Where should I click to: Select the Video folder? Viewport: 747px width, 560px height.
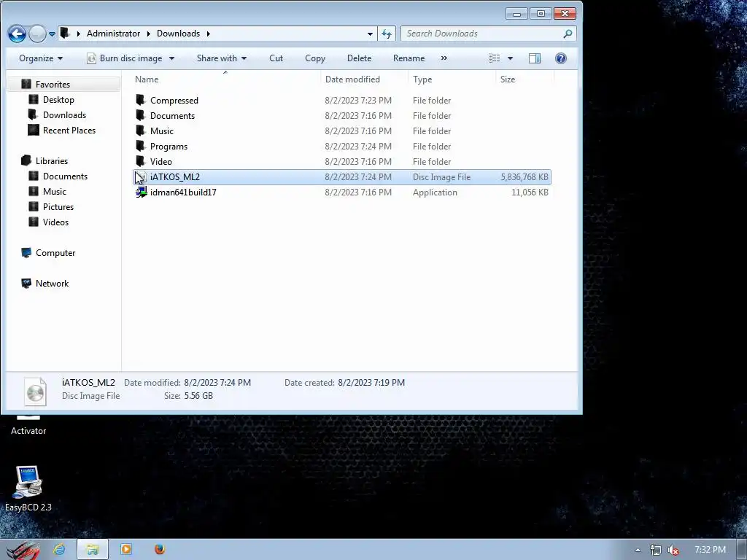coord(342,161)
